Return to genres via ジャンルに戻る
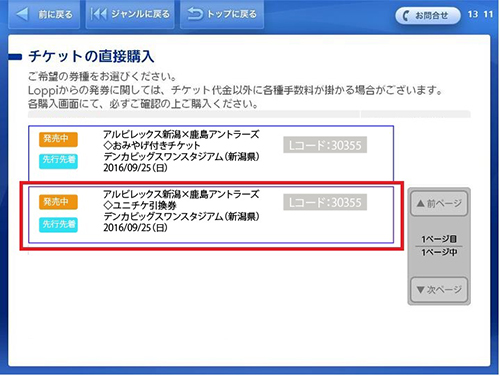 130,14
